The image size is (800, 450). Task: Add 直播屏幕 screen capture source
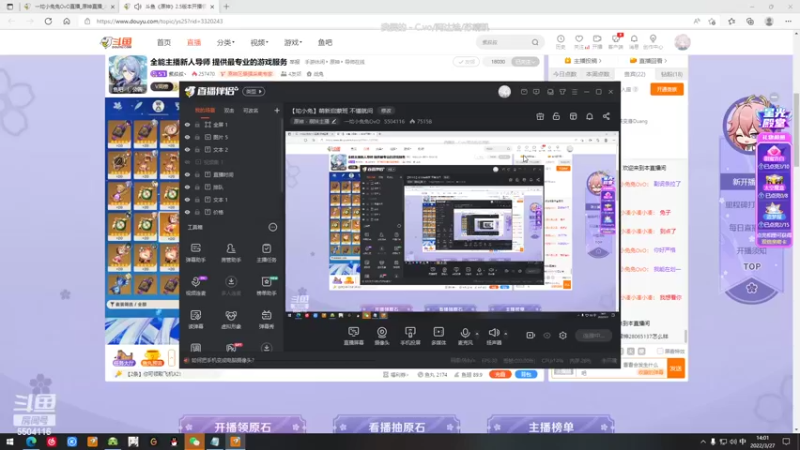354,336
